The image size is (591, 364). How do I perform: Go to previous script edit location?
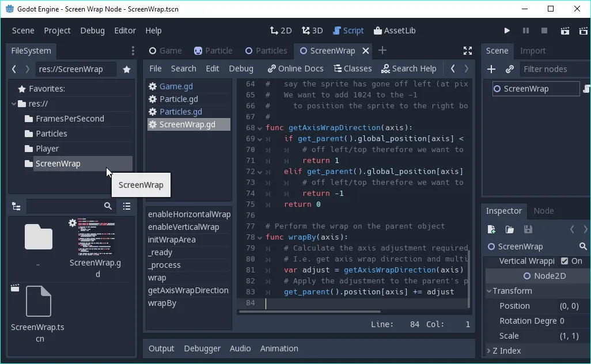(x=453, y=69)
